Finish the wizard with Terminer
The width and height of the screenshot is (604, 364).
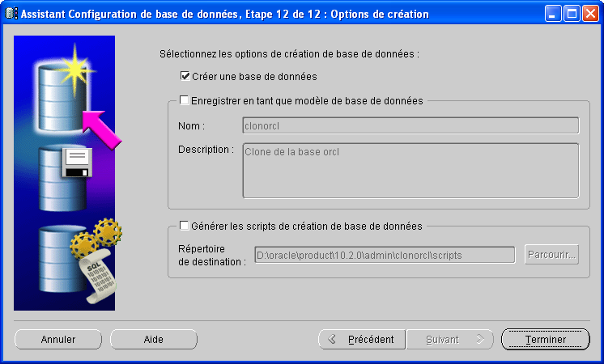(x=545, y=340)
